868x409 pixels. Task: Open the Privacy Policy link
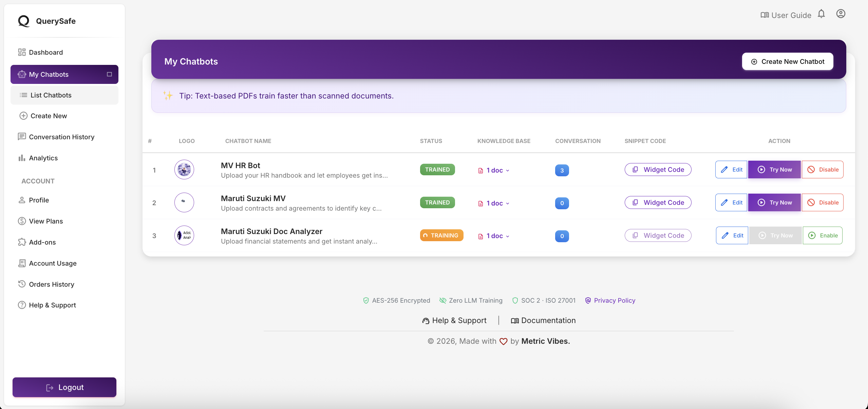point(614,300)
